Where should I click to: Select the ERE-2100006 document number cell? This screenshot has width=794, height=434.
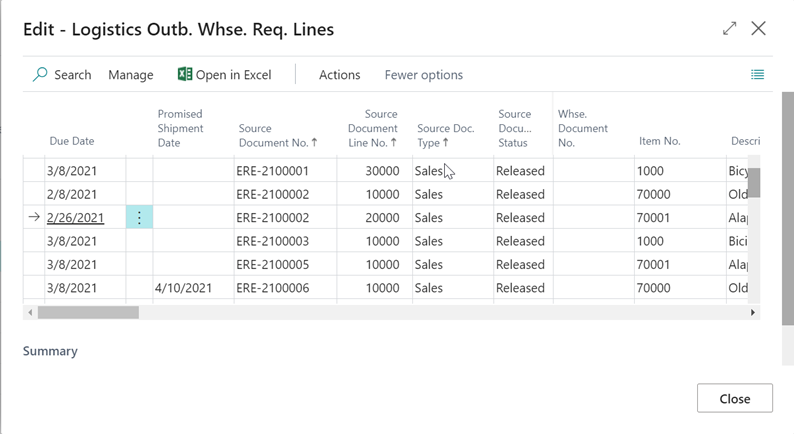272,288
